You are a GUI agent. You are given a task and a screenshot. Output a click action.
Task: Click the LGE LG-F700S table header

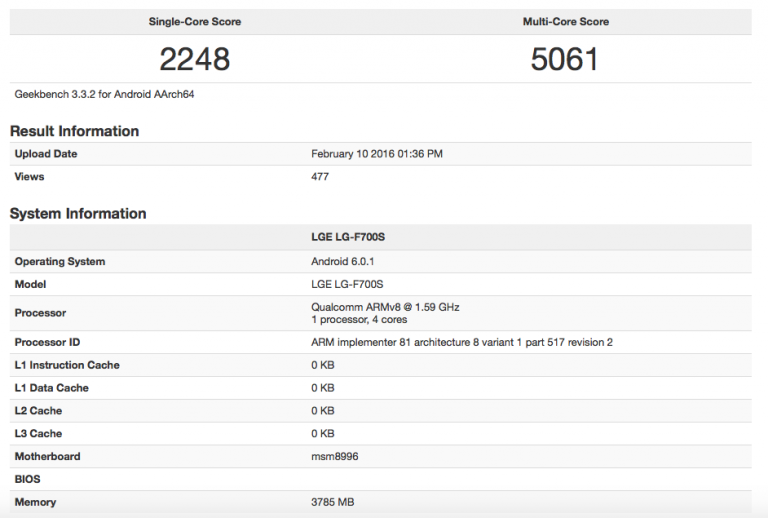pyautogui.click(x=347, y=239)
